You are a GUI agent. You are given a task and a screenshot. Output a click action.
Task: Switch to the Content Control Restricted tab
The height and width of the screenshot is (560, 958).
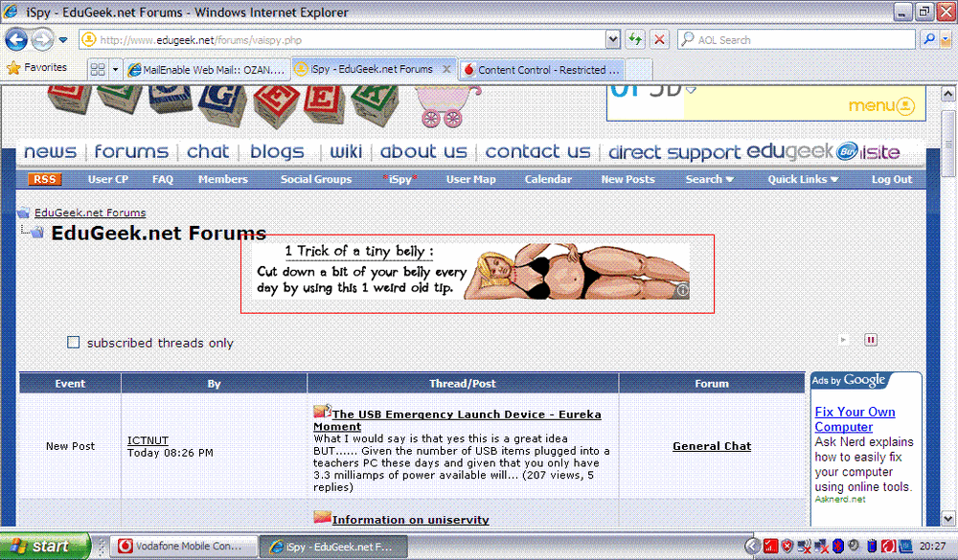point(542,70)
